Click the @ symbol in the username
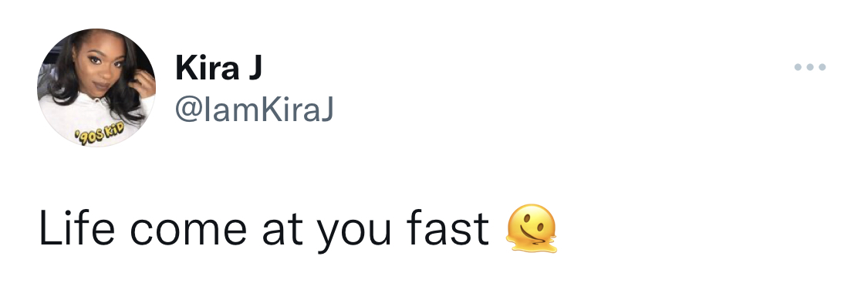Image resolution: width=868 pixels, height=290 pixels. (x=190, y=111)
